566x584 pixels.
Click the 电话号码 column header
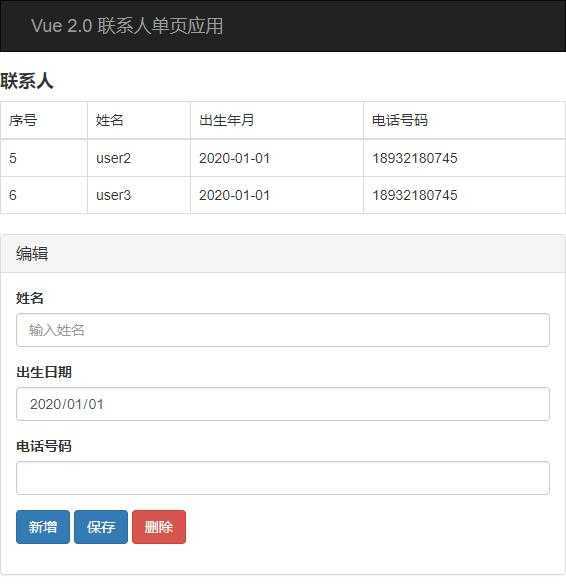pos(464,120)
